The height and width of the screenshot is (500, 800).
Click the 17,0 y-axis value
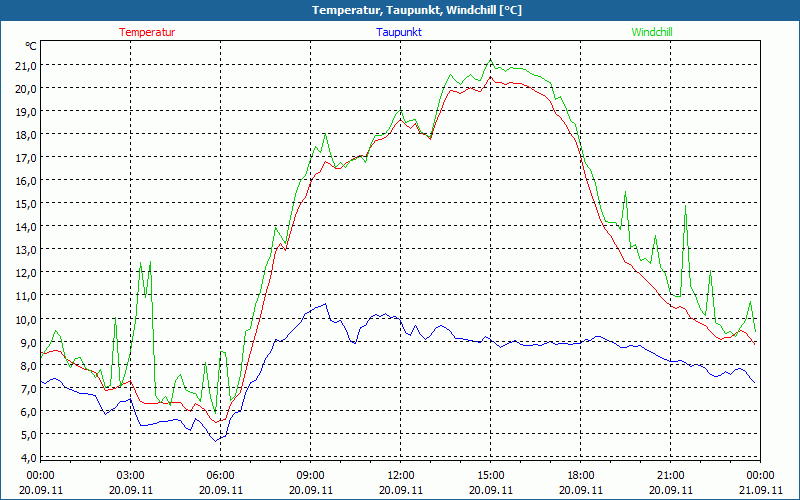(x=27, y=158)
